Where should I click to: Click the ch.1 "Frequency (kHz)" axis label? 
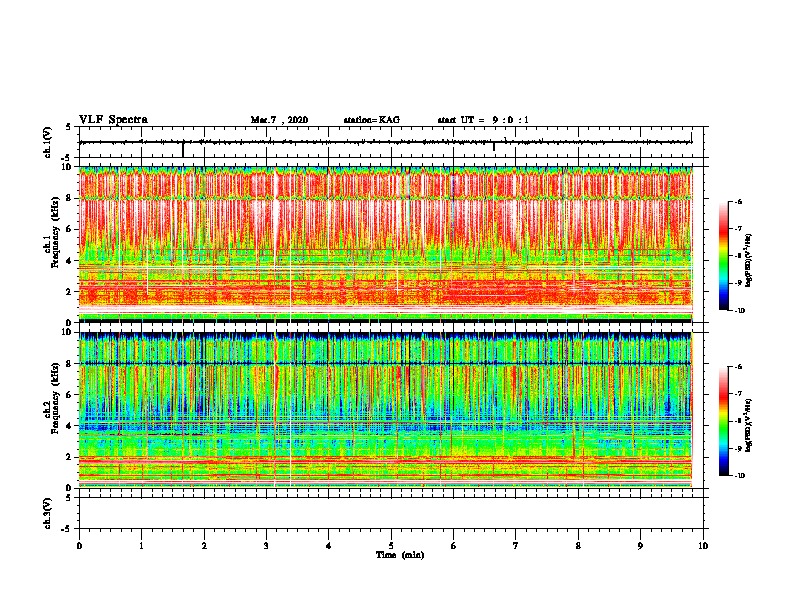click(55, 232)
